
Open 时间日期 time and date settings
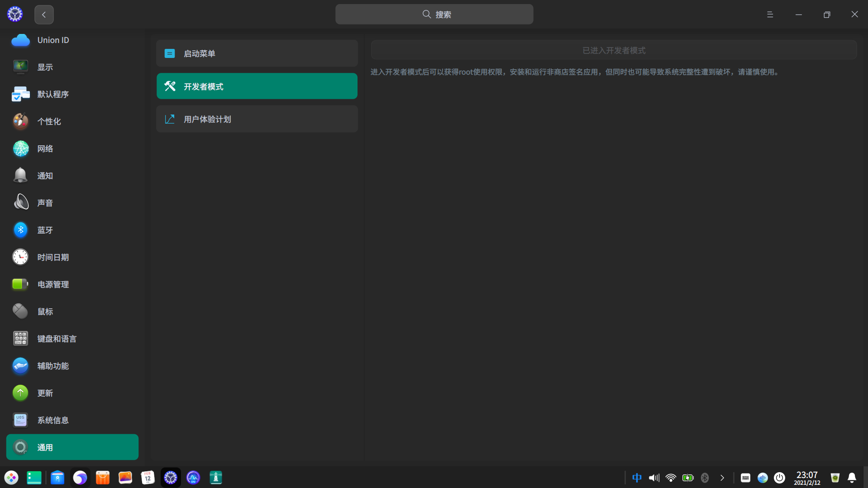pos(72,257)
